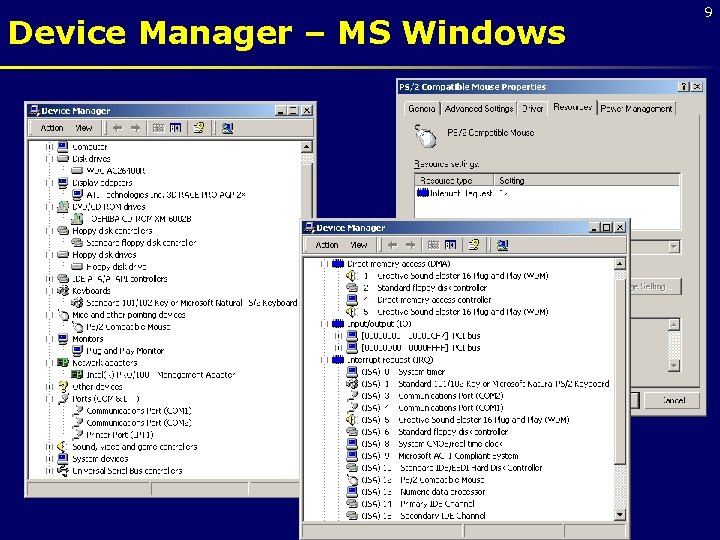Select PS/2 Compatible Mouse in left tree
720x540 pixels.
128,327
